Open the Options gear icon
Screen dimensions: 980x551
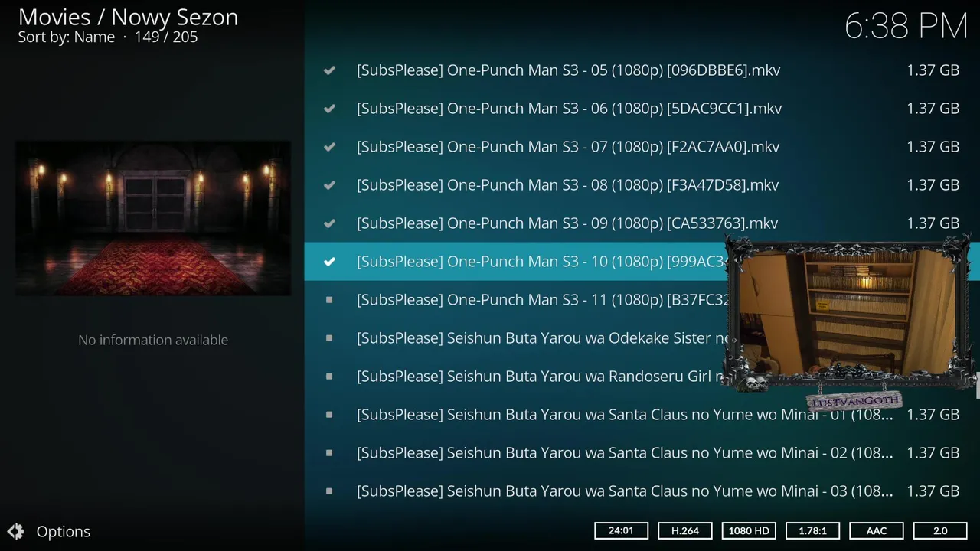click(x=15, y=531)
